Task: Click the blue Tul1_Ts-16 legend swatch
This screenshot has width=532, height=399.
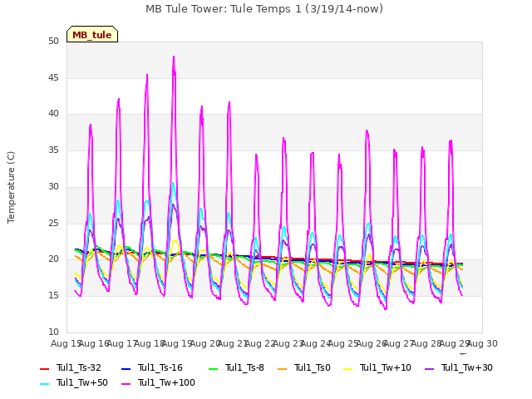Action: pyautogui.click(x=126, y=368)
